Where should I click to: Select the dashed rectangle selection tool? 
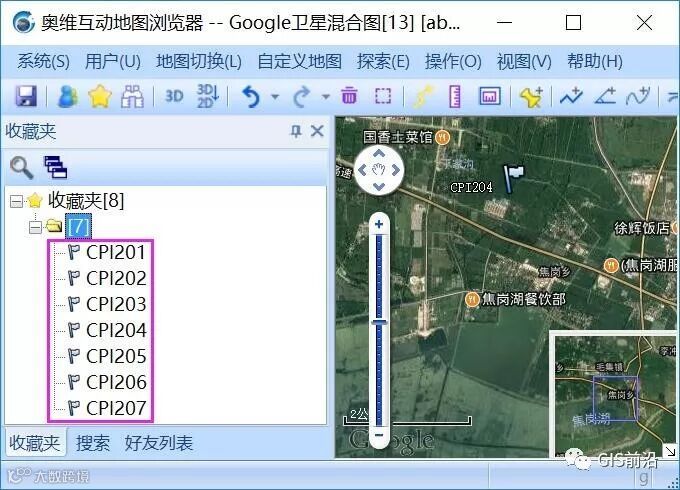[383, 96]
